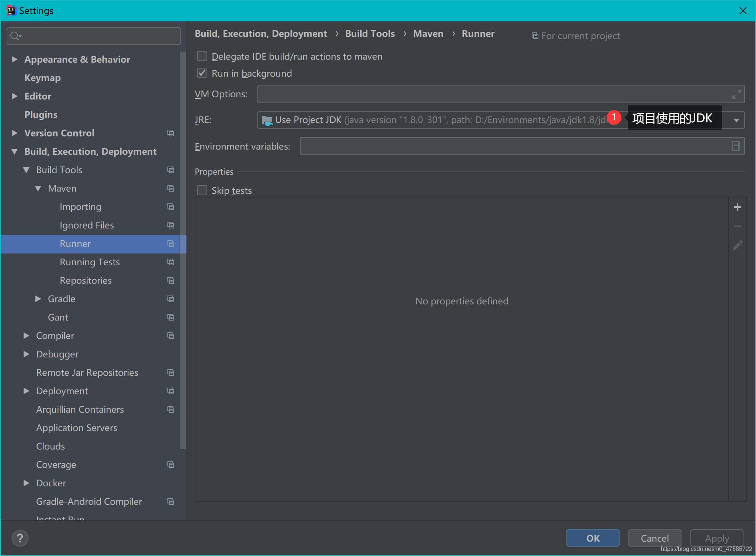The image size is (756, 556).
Task: Select Plugins in settings tree
Action: [x=41, y=115]
